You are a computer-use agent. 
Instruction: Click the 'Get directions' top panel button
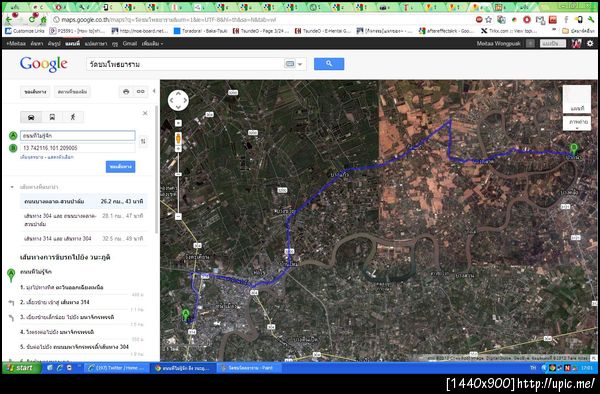click(35, 92)
